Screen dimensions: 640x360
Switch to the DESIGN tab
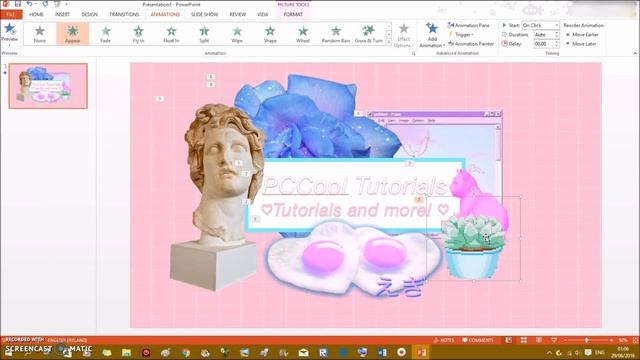tap(89, 14)
